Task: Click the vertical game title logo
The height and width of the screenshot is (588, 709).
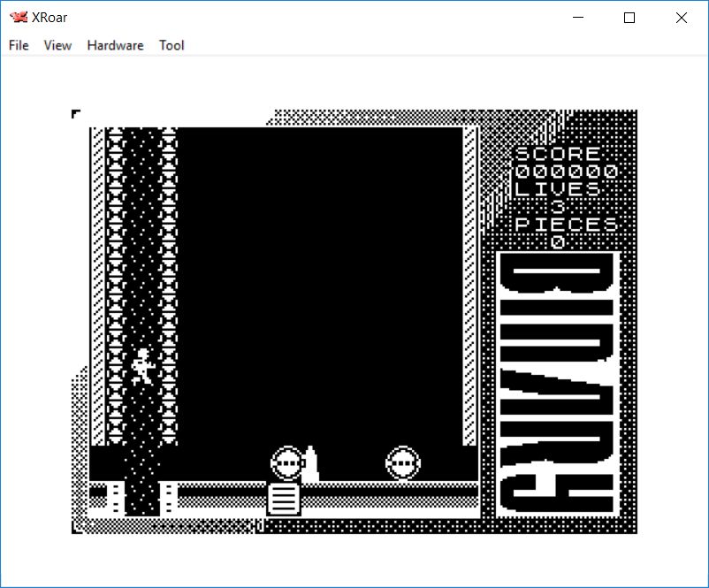Action: coord(556,383)
